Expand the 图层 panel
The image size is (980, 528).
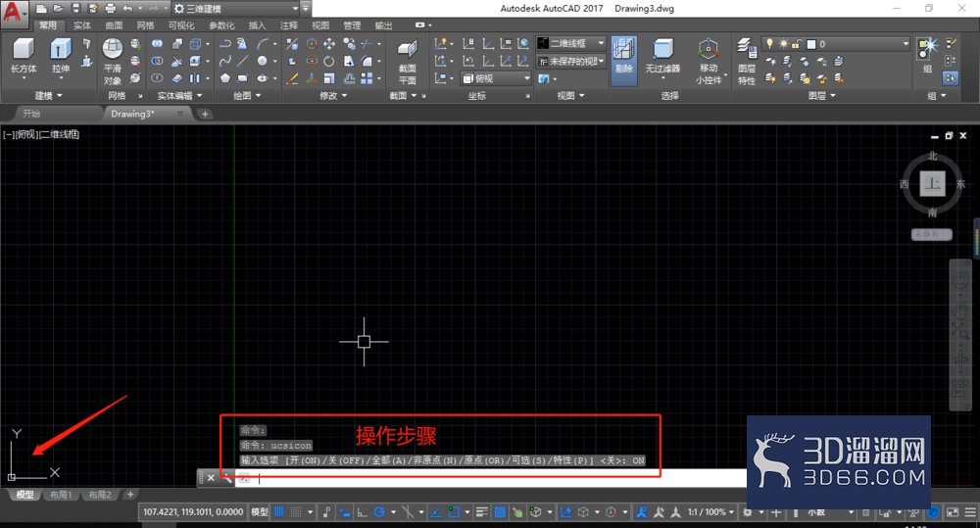(x=821, y=96)
